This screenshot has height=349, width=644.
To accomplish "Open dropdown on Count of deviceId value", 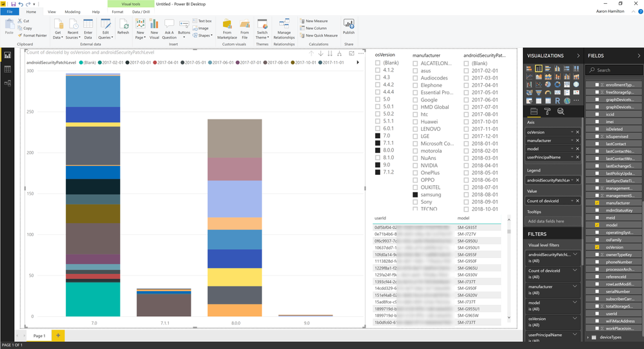I will click(x=572, y=201).
